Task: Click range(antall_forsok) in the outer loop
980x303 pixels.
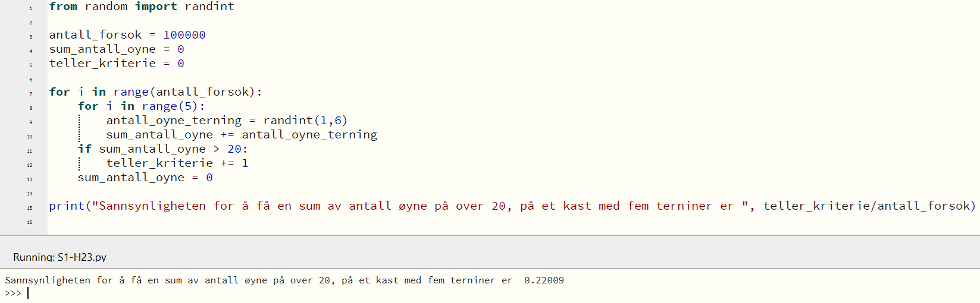Action: tap(184, 92)
